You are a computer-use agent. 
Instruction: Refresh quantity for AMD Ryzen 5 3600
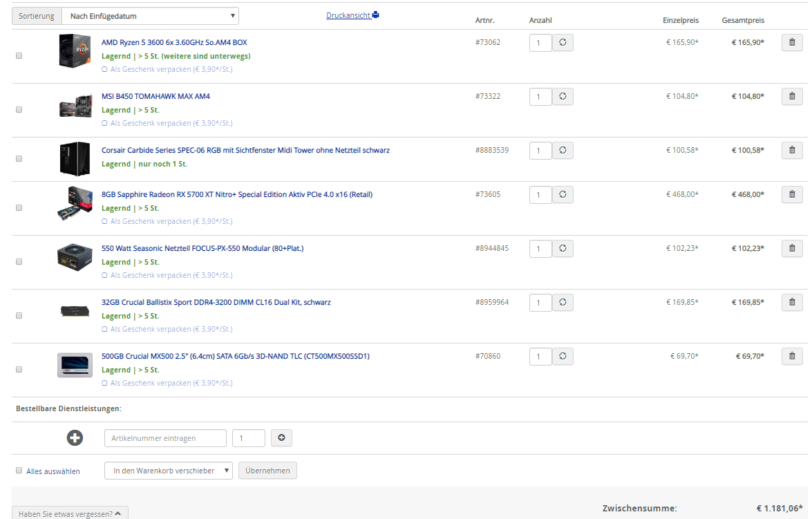(x=563, y=42)
